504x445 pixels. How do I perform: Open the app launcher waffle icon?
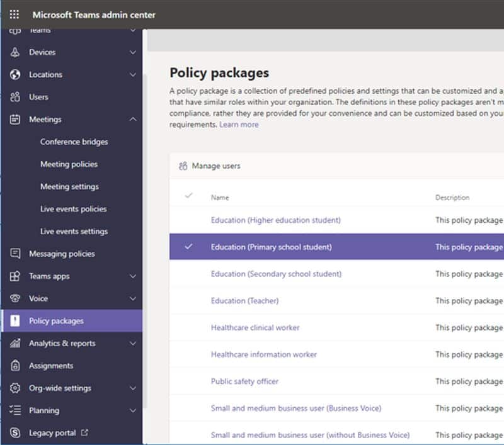14,14
